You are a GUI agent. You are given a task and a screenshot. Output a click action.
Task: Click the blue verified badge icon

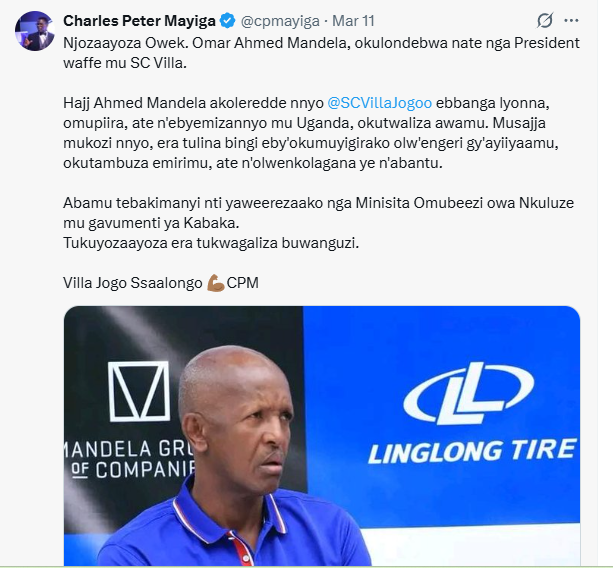[228, 21]
